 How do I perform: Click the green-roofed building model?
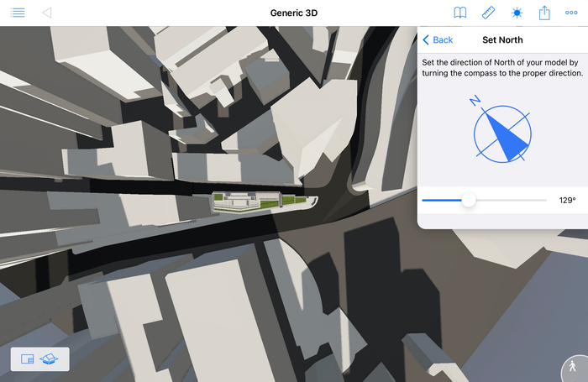point(265,201)
